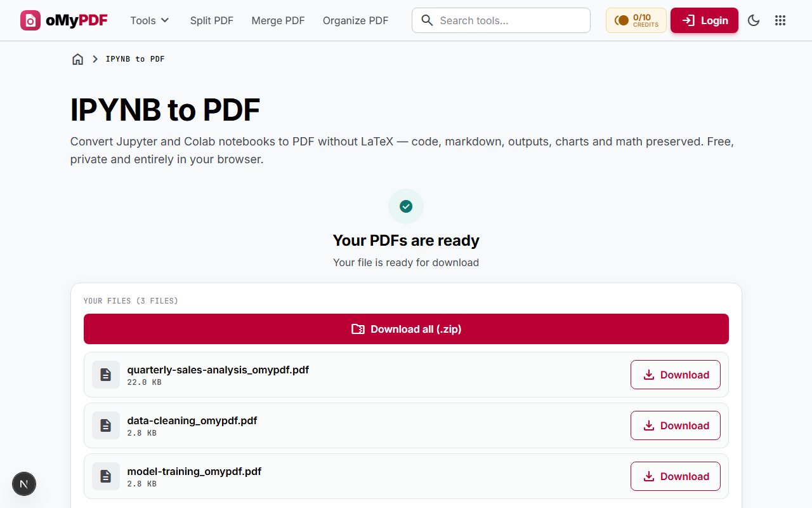Click Download all (.zip) button
The image size is (812, 508).
point(406,329)
